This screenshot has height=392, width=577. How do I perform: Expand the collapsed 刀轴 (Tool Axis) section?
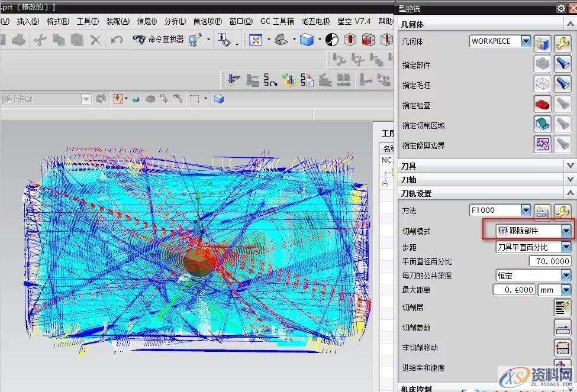pos(570,180)
